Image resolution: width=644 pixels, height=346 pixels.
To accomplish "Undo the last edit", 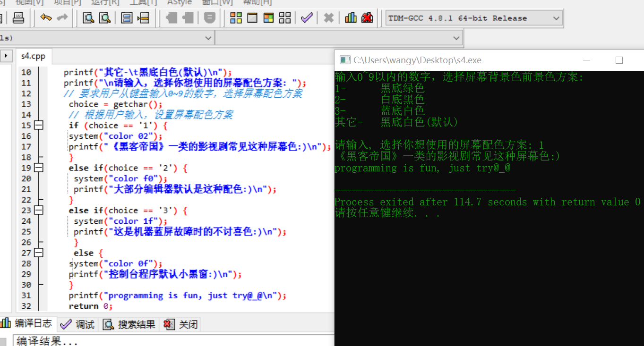I will coord(46,18).
